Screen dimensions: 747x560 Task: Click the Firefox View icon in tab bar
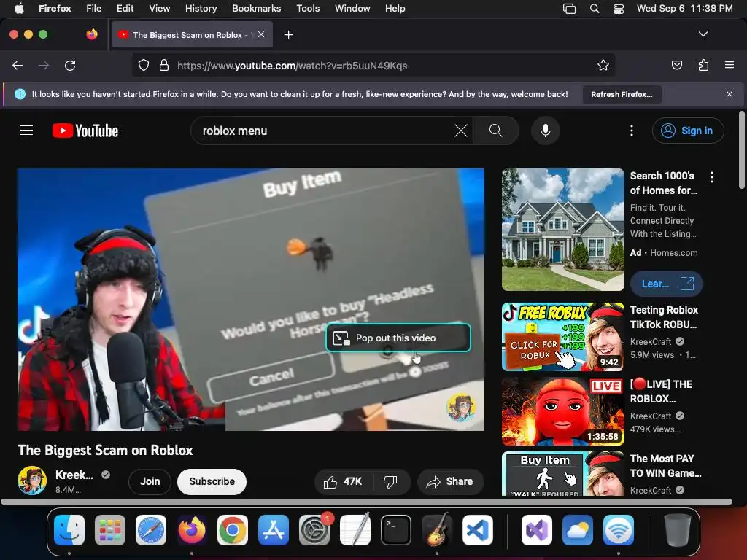[x=92, y=34]
